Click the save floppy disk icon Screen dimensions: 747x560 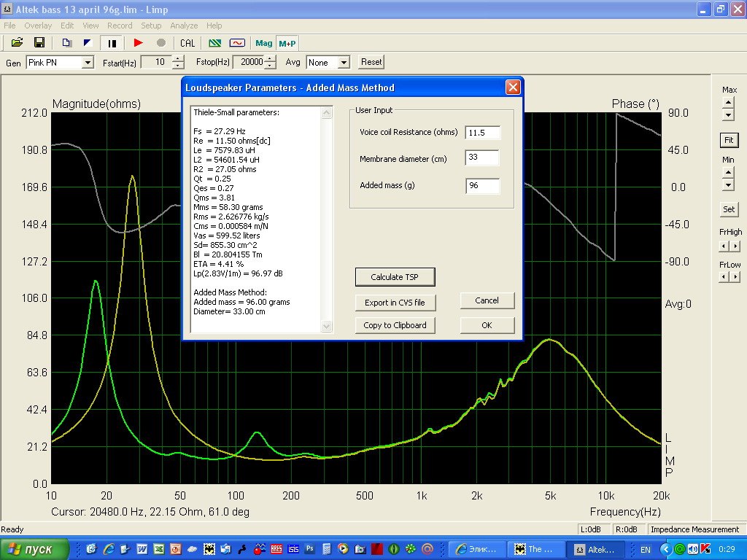39,43
